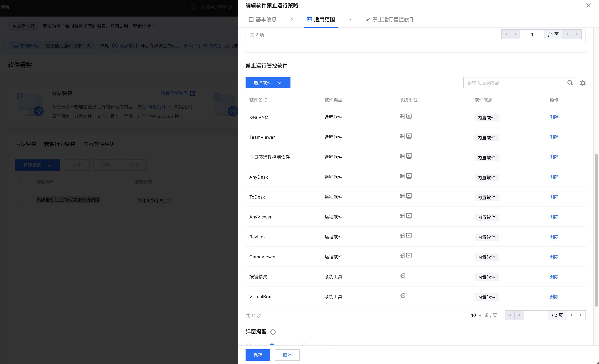Image resolution: width=599 pixels, height=364 pixels.
Task: Open the 选择软件 dropdown button
Action: click(268, 83)
